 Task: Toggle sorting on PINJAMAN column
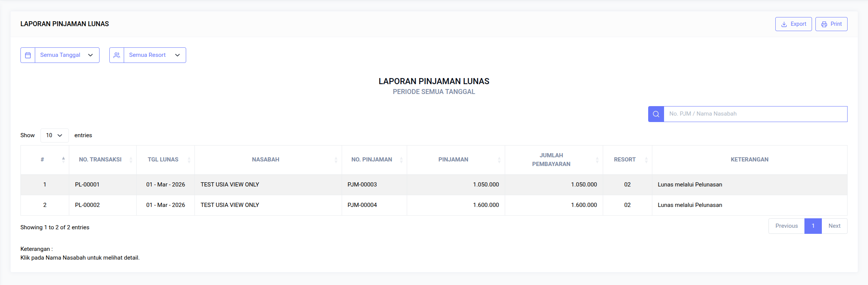(x=499, y=160)
